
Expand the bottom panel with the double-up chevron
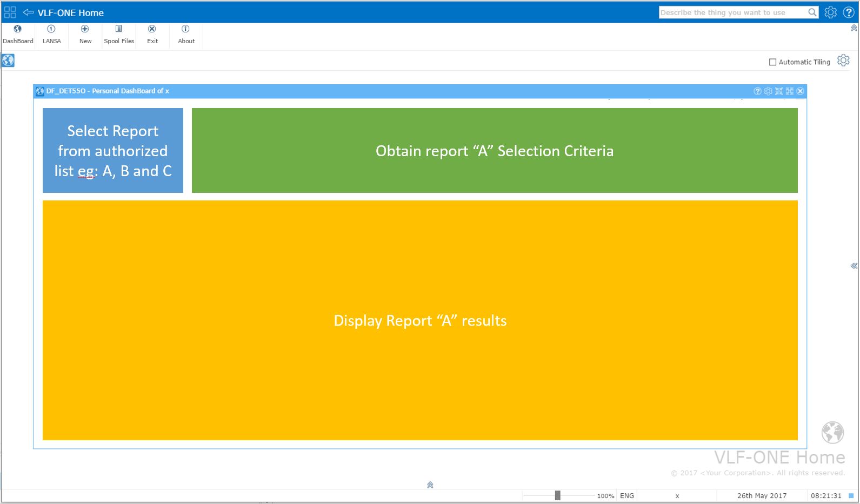click(430, 485)
